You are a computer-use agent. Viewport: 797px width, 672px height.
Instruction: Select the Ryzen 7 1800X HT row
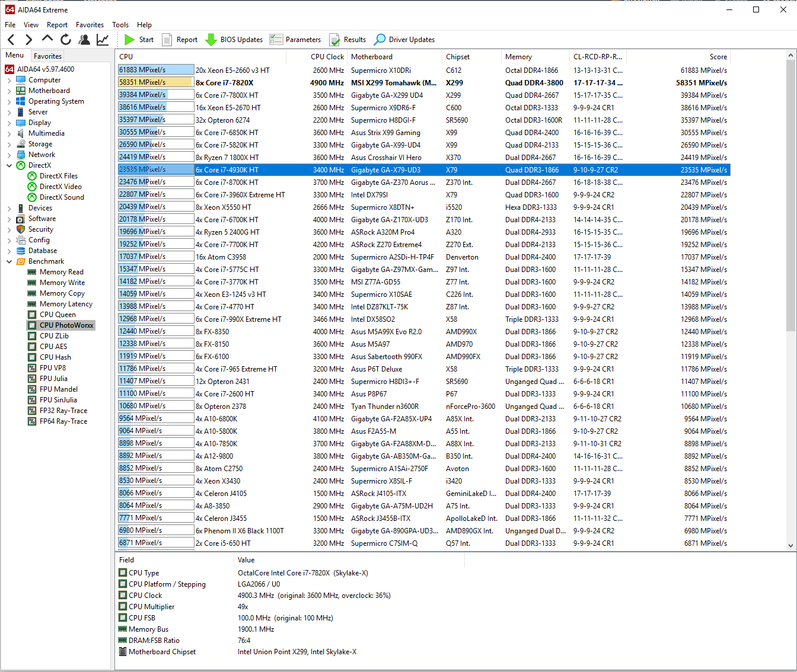(424, 157)
